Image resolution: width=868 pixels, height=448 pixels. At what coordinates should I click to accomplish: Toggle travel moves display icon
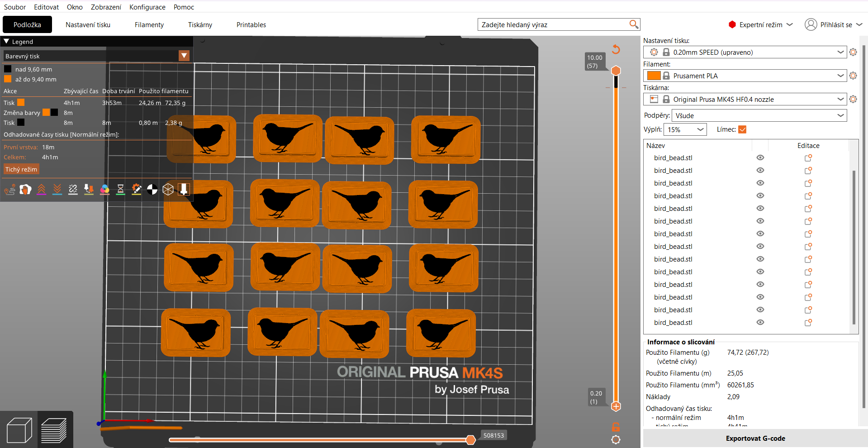pos(9,189)
